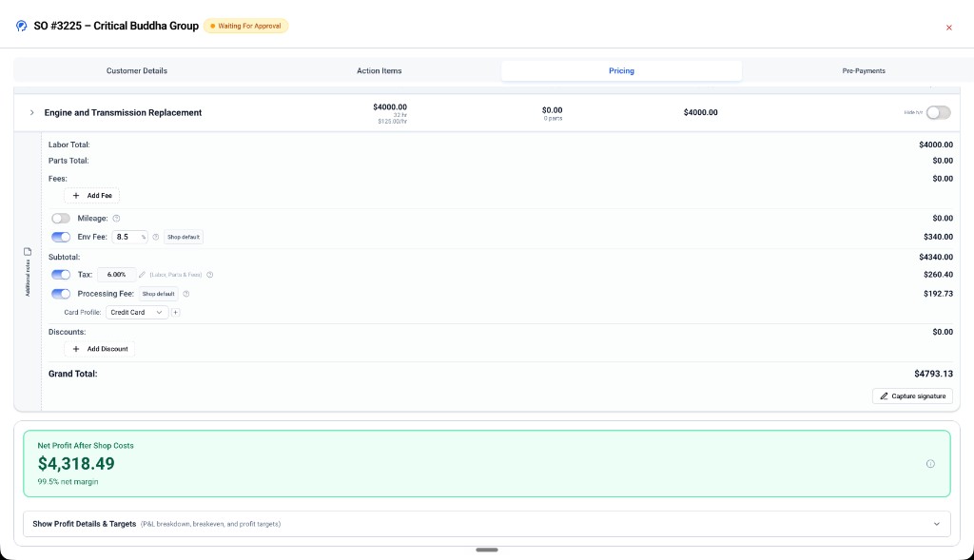
Task: Click the Processing Fee help icon
Action: click(x=185, y=294)
